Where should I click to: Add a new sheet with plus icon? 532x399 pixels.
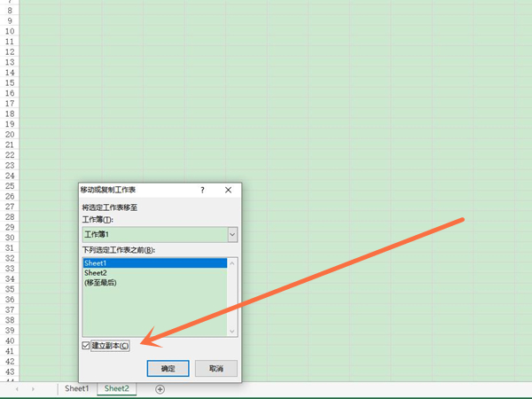(x=160, y=389)
